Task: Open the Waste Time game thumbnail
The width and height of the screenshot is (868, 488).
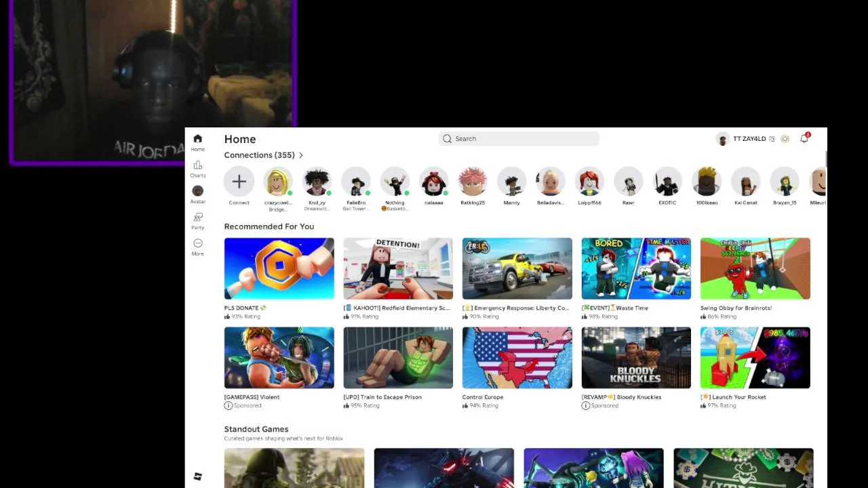Action: pos(636,268)
